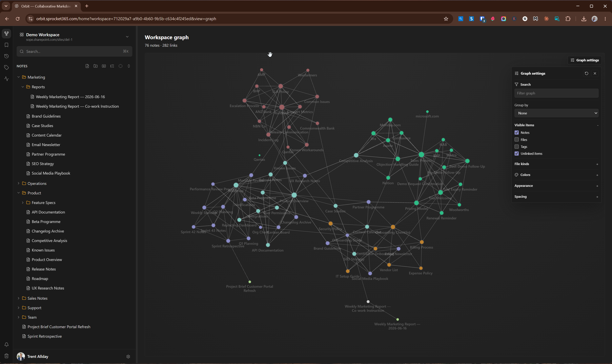Uncheck the Notes visible items checkbox
Screen dimensions: 612x364
(517, 132)
